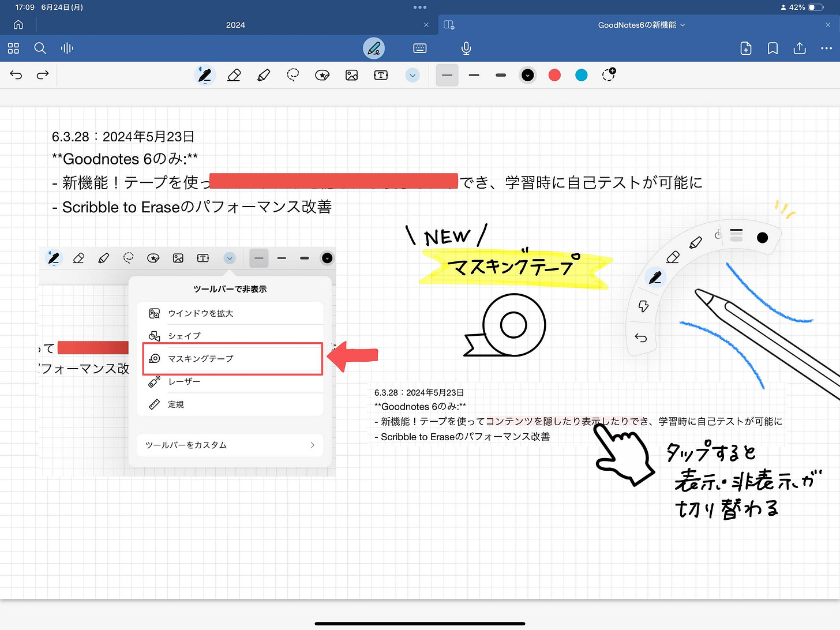Switch to the 2024 document tab

[235, 25]
